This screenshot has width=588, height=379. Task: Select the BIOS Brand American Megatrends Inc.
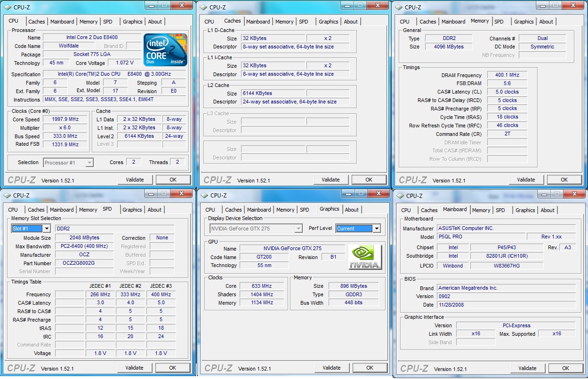point(506,288)
